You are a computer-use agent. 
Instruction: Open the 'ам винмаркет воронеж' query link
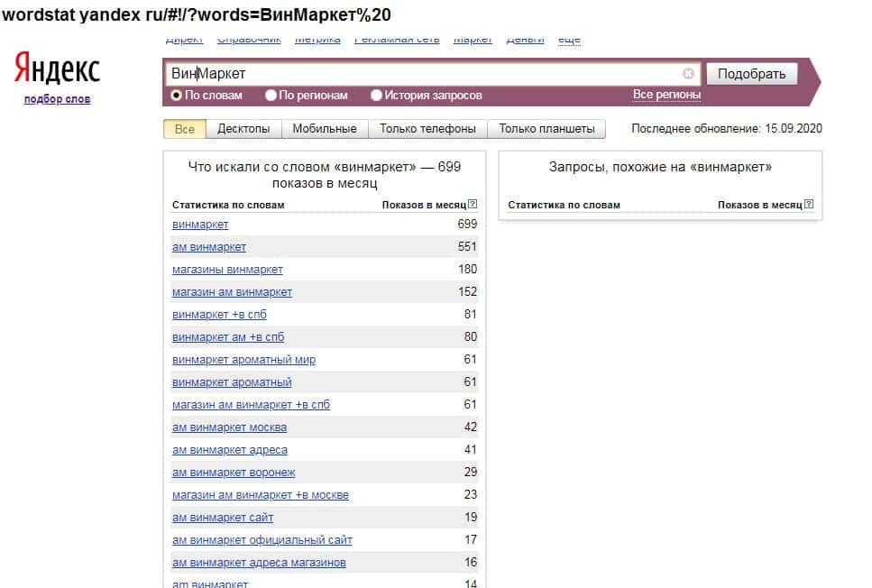tap(234, 473)
